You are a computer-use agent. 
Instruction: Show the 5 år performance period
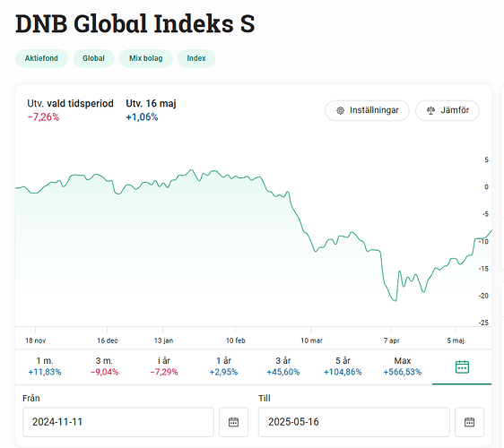tap(343, 366)
